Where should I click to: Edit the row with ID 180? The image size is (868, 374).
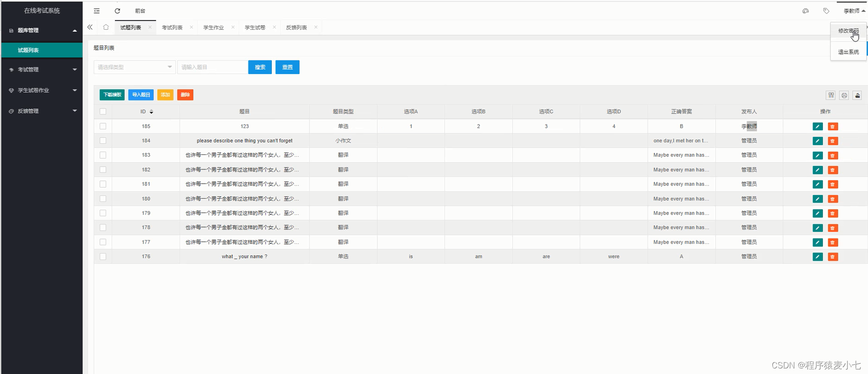(x=818, y=199)
